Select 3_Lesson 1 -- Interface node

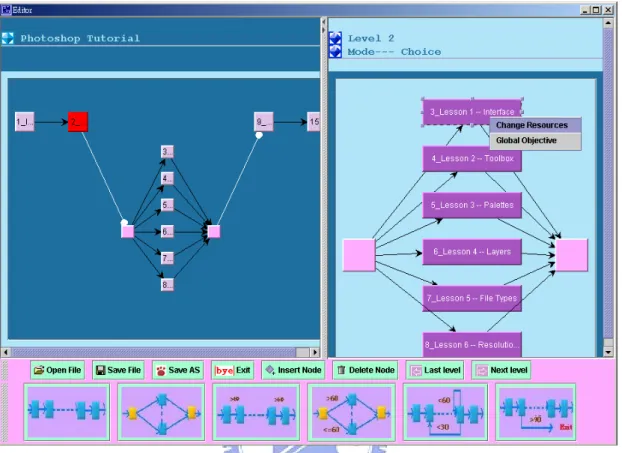point(472,112)
